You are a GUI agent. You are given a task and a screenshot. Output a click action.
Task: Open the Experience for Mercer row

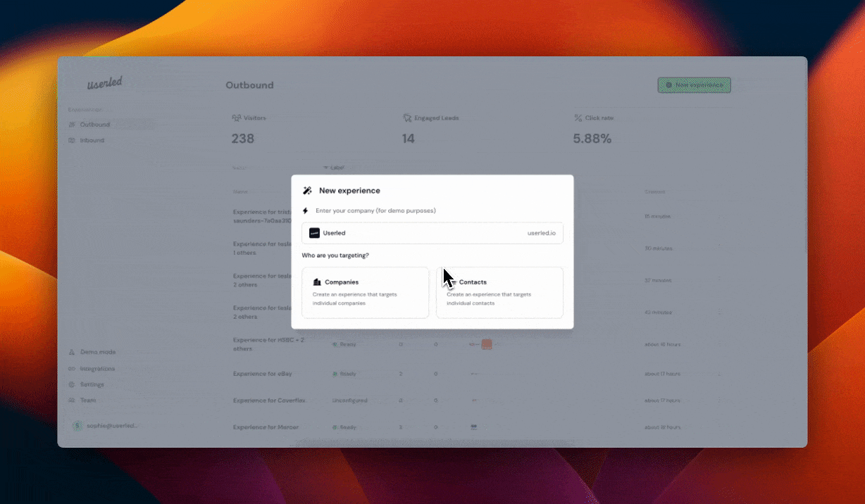pos(266,427)
